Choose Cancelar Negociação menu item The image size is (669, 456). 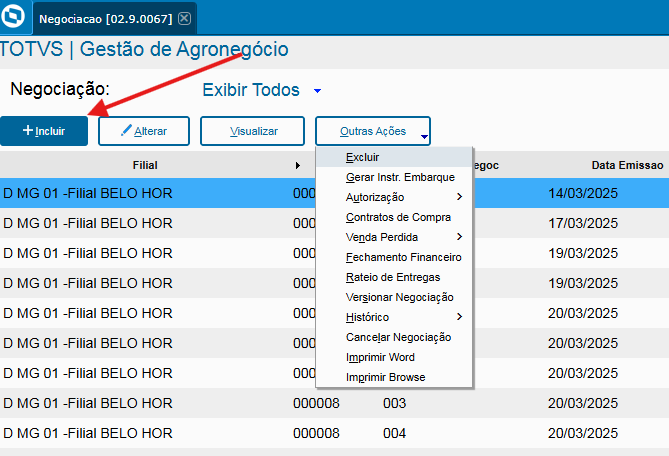[x=394, y=338]
